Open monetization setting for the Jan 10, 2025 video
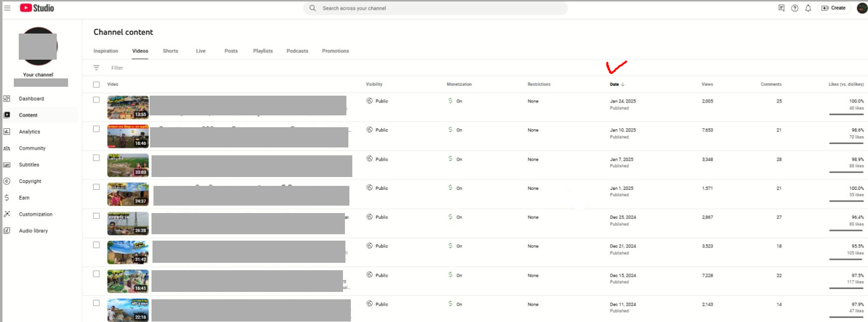The height and width of the screenshot is (322, 868). [455, 130]
